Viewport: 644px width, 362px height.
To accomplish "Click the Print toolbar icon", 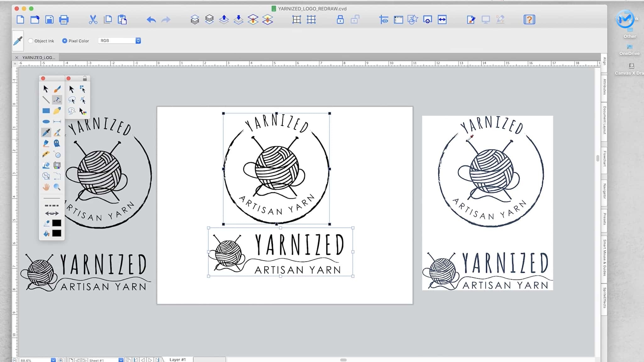I will click(x=64, y=20).
